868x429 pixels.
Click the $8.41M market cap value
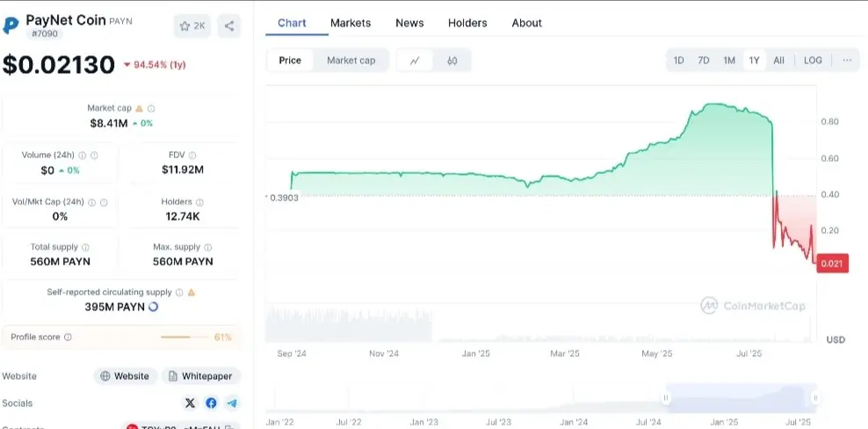(x=109, y=123)
